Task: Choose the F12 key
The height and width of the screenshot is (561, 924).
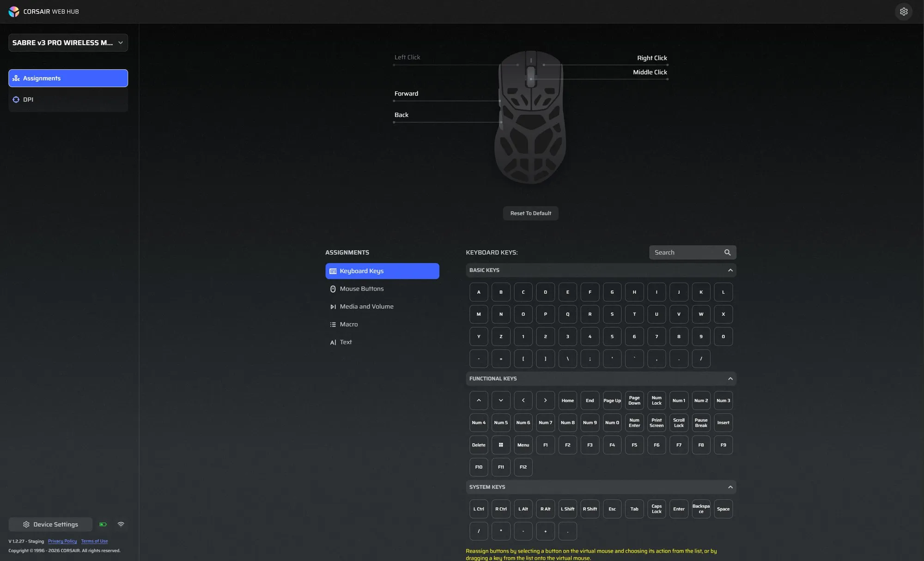Action: point(523,467)
